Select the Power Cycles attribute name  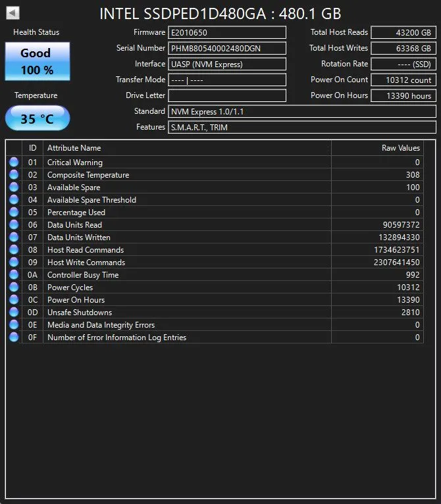[70, 288]
